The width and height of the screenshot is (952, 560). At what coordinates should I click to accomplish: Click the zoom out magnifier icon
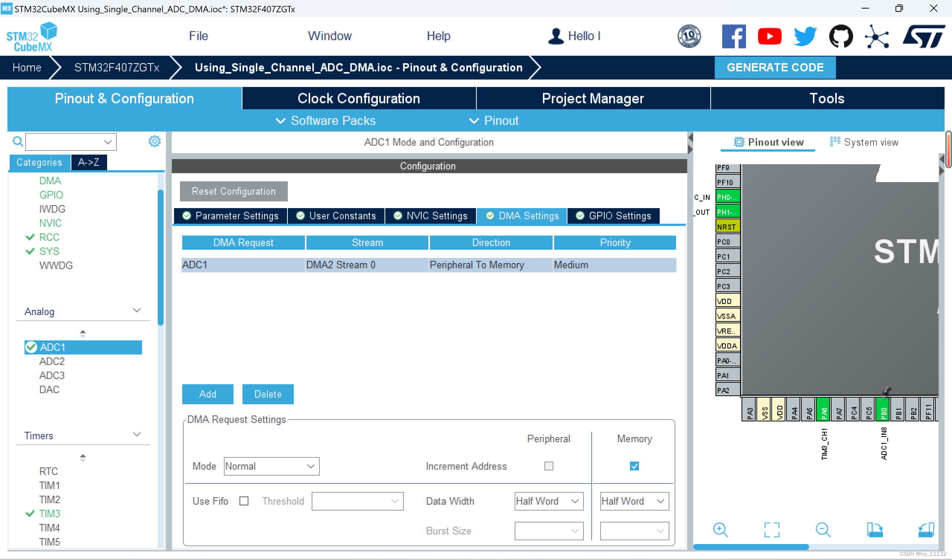click(x=823, y=530)
